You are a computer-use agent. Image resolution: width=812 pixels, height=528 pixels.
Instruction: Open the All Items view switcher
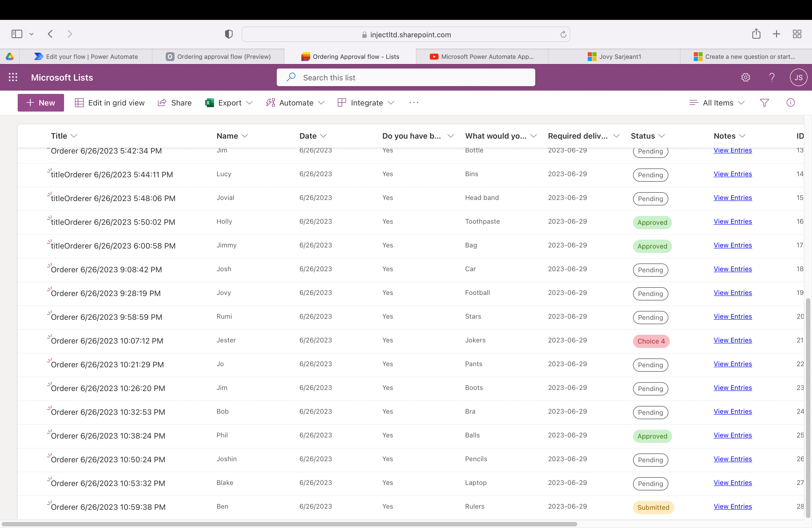717,103
